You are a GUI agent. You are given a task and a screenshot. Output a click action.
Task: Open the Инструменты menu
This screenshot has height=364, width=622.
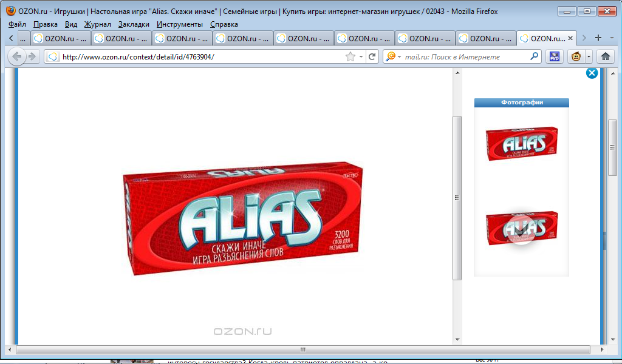pyautogui.click(x=180, y=24)
